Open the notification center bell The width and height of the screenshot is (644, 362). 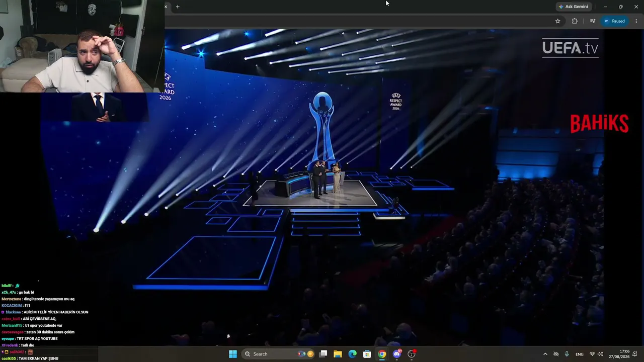(635, 354)
